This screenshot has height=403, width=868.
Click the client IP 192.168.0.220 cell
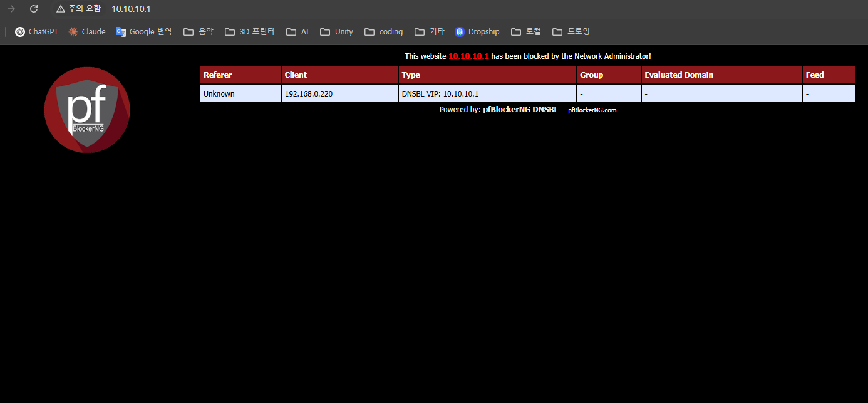coord(308,94)
